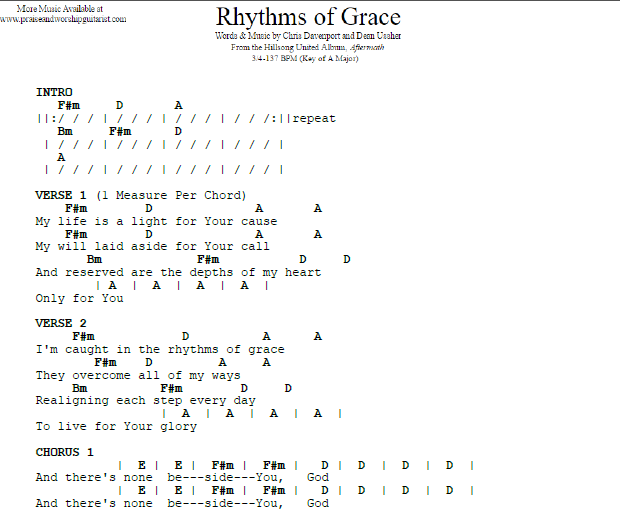
Task: Select the lyric 'My life is a light for Your cause'
Action: (156, 221)
